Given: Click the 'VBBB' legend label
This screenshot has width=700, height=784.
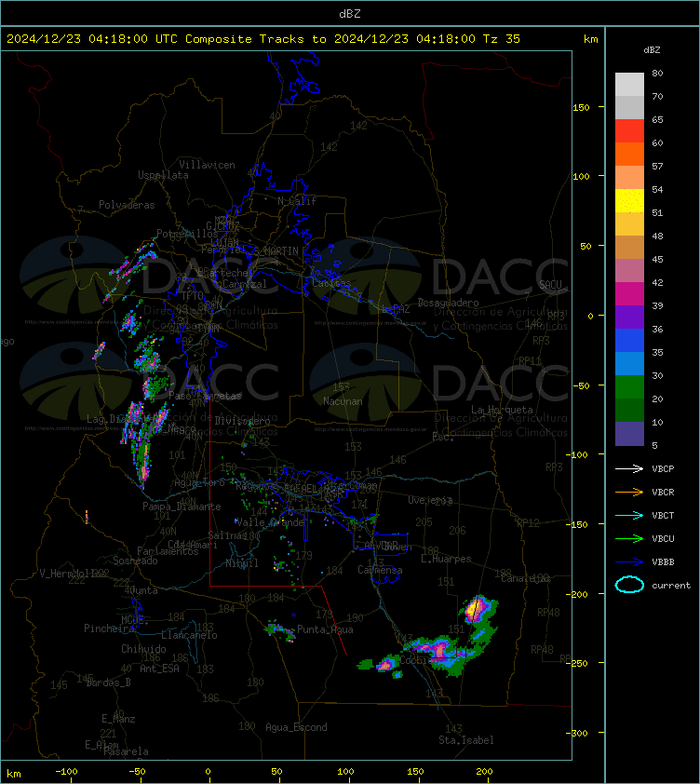Looking at the screenshot, I should click(663, 562).
